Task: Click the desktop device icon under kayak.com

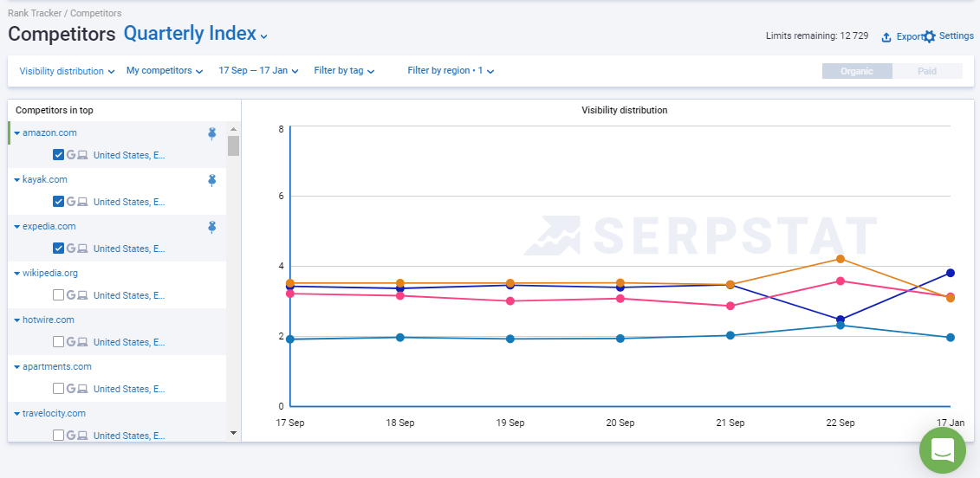Action: pos(82,202)
